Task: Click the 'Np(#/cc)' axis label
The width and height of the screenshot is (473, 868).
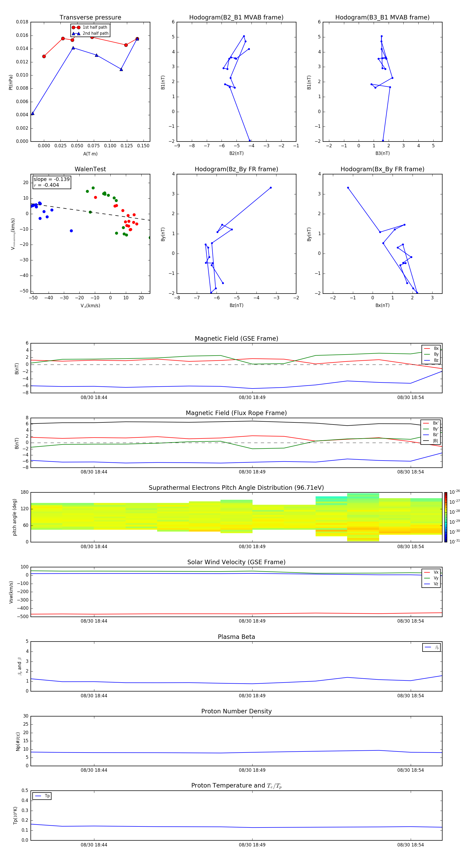Action: (x=18, y=741)
